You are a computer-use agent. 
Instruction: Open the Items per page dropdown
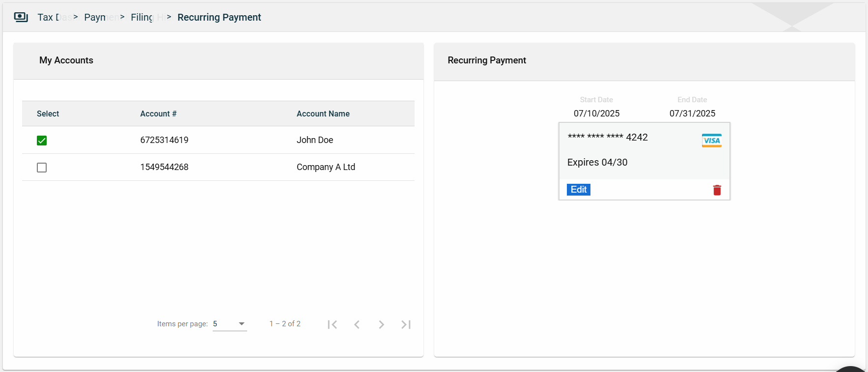(x=229, y=324)
